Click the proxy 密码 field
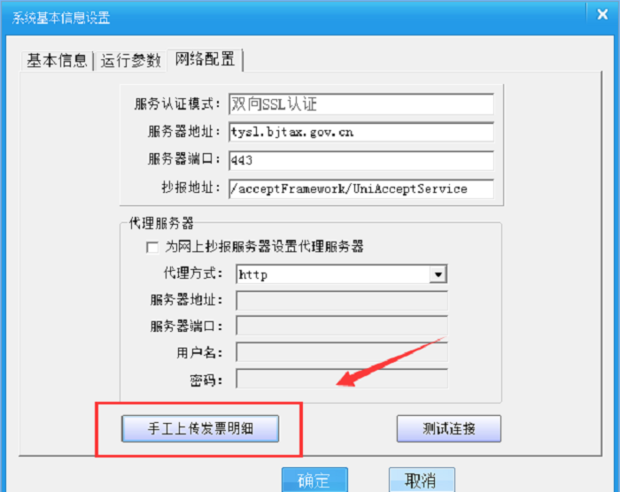The image size is (620, 492). 342,378
